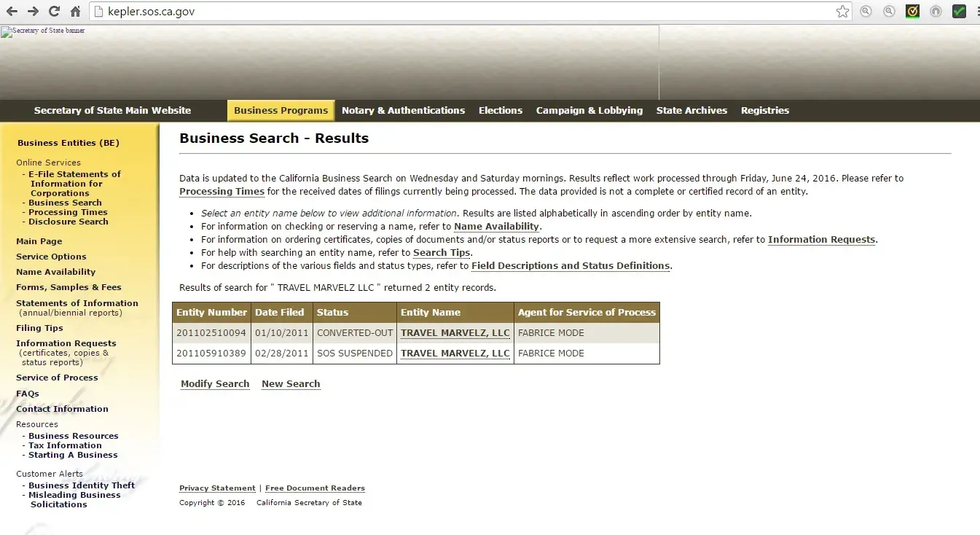Go to Contact Information in the sidebar
980x535 pixels.
tap(62, 409)
